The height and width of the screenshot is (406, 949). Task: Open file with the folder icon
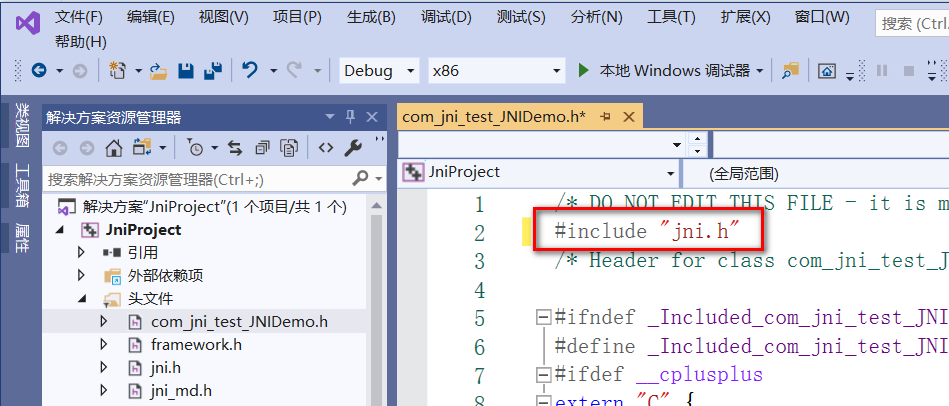158,71
